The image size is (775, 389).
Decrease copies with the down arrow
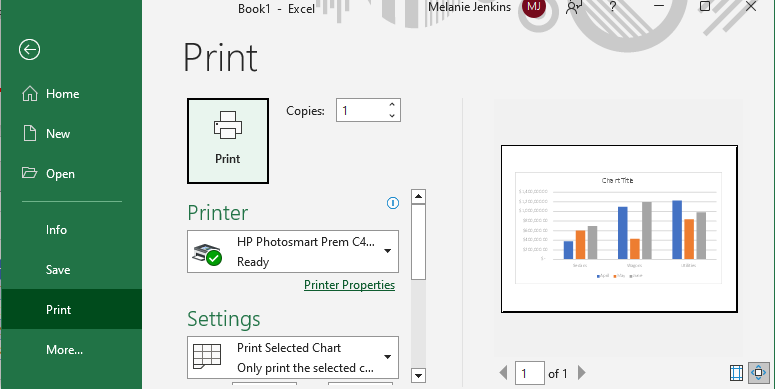[392, 116]
